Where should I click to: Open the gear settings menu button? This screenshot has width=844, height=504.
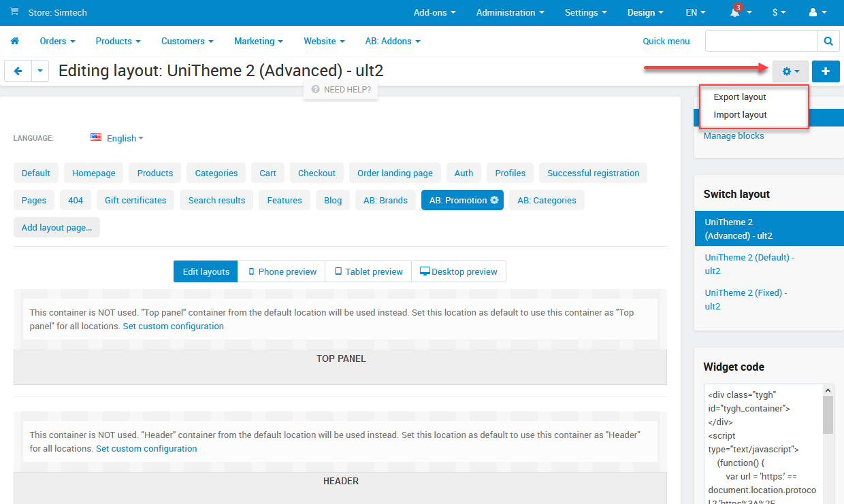point(790,71)
